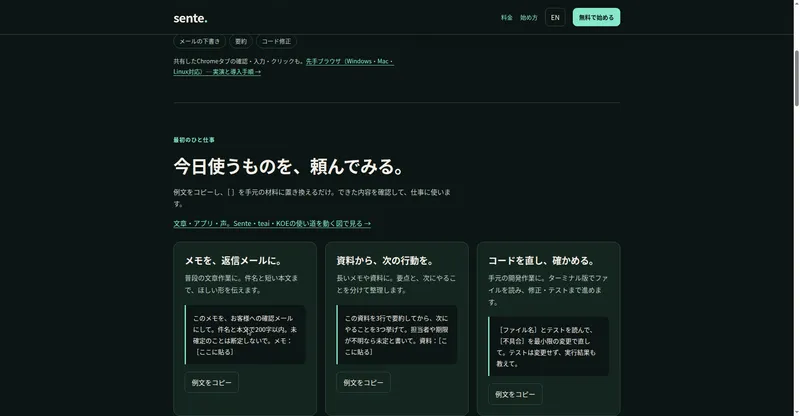Image resolution: width=800 pixels, height=416 pixels.
Task: Select the コード修正 chip
Action: click(x=277, y=41)
